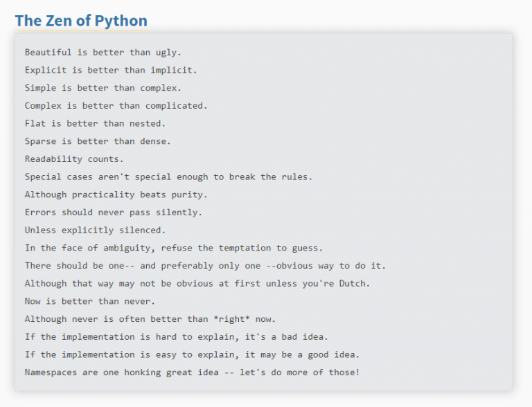Click the line "Now is better than never."
The image size is (532, 407).
click(x=89, y=301)
